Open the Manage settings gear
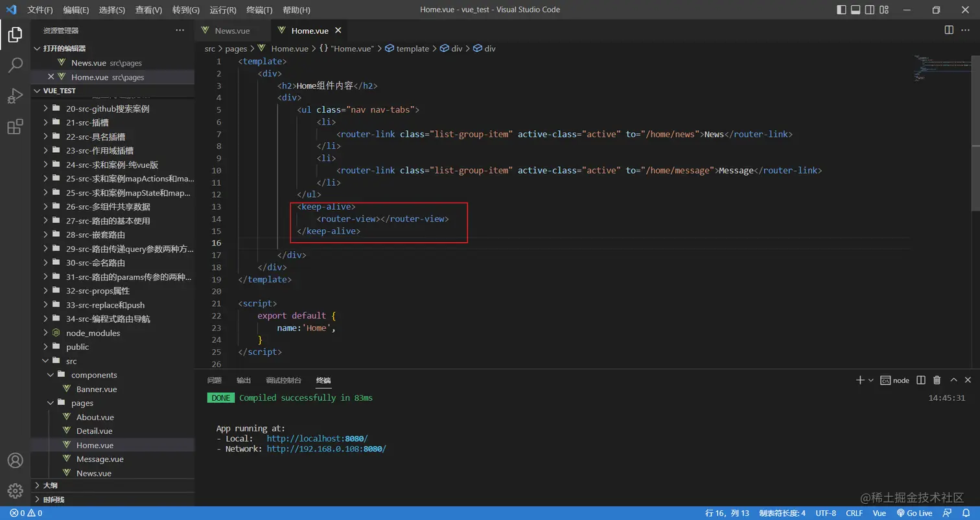This screenshot has width=980, height=520. [x=15, y=491]
